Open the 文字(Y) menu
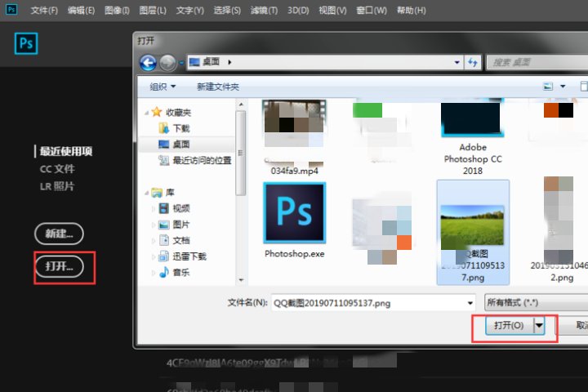 click(x=190, y=11)
